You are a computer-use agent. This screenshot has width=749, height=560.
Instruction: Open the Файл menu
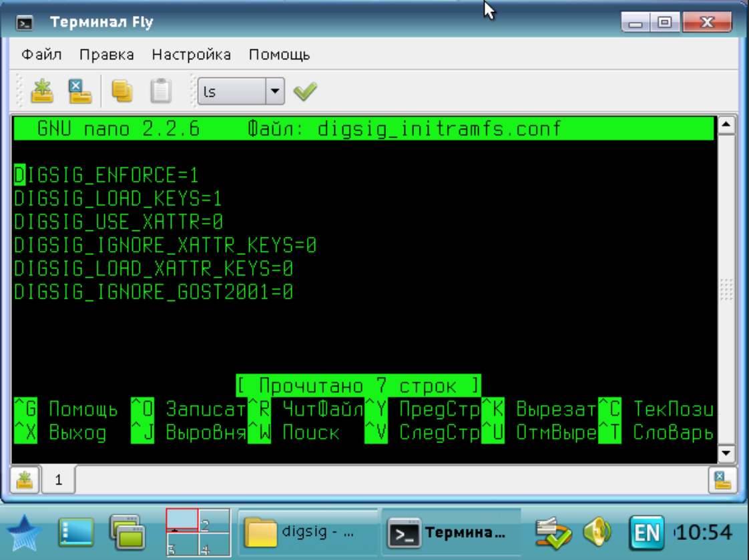(41, 55)
